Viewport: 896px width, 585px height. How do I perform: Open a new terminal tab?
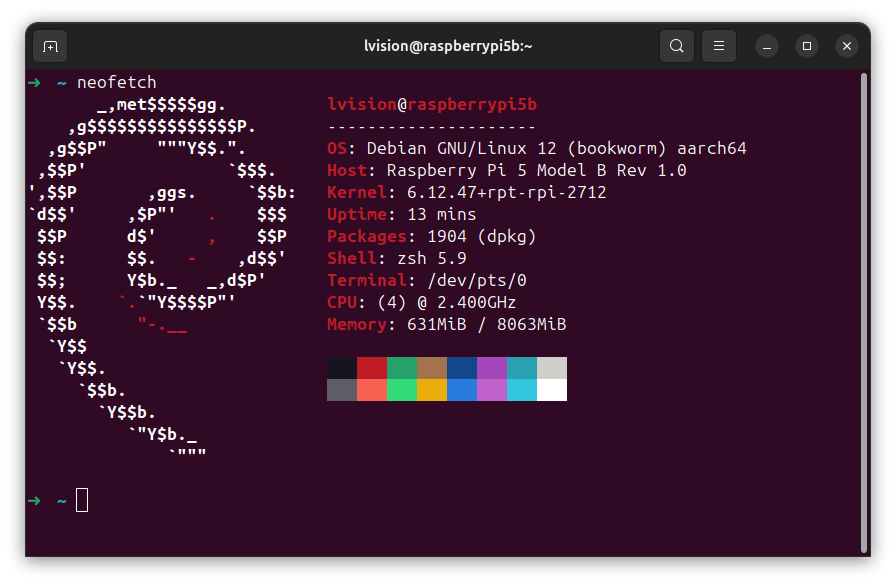tap(50, 46)
